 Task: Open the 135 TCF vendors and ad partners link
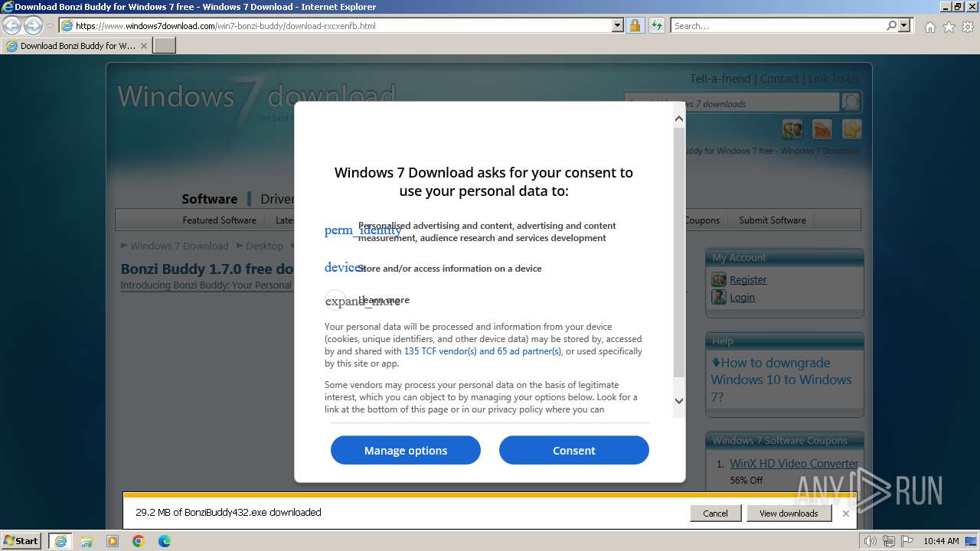pos(482,351)
